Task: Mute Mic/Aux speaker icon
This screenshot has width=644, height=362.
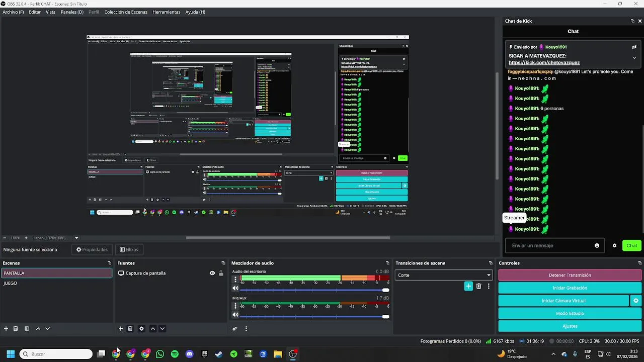Action: point(235,315)
